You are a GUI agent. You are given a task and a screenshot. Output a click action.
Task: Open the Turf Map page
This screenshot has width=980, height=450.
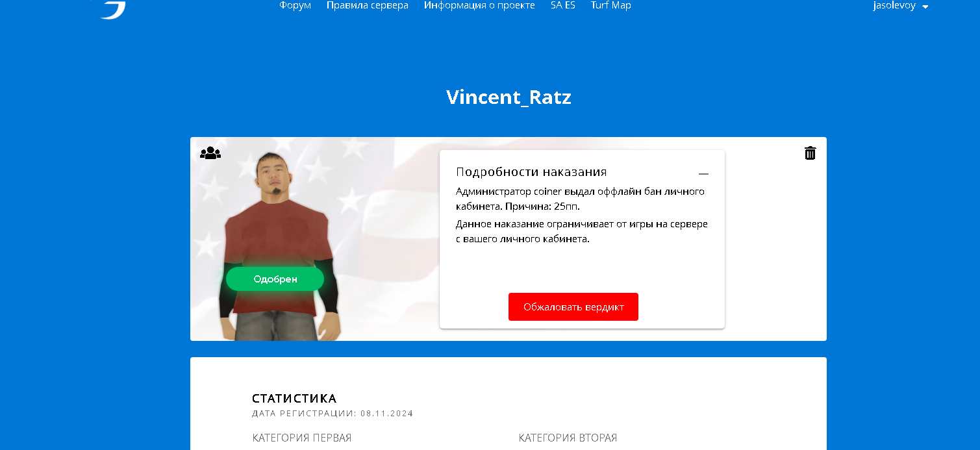click(611, 5)
